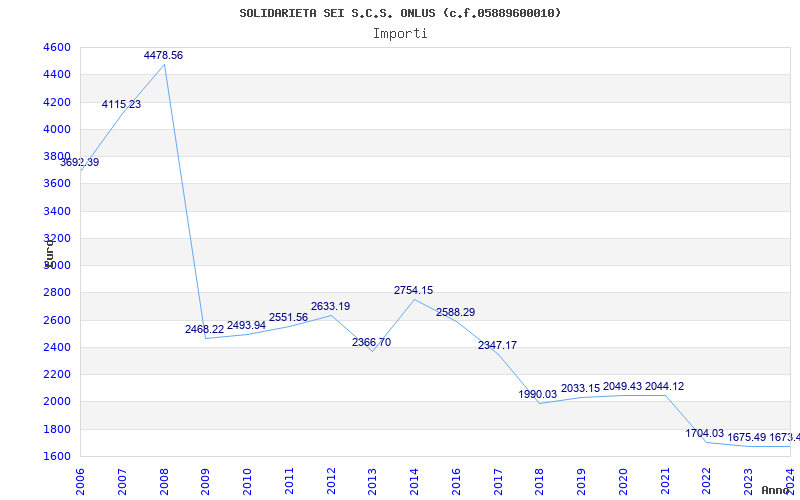This screenshot has width=800, height=500.
Task: Click the x-axis year 2013
Action: pos(372,482)
